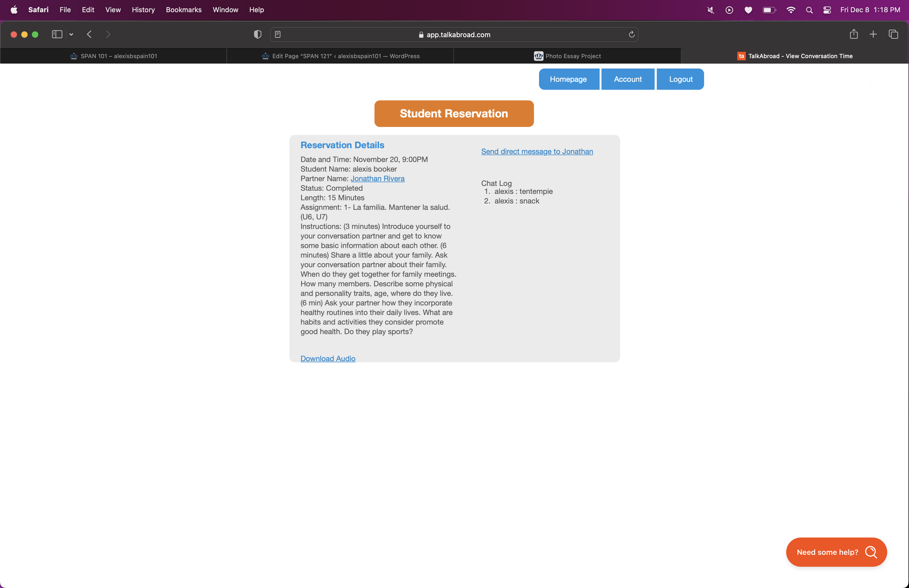The width and height of the screenshot is (909, 588).
Task: Click the Reservation Details heading
Action: [x=342, y=145]
